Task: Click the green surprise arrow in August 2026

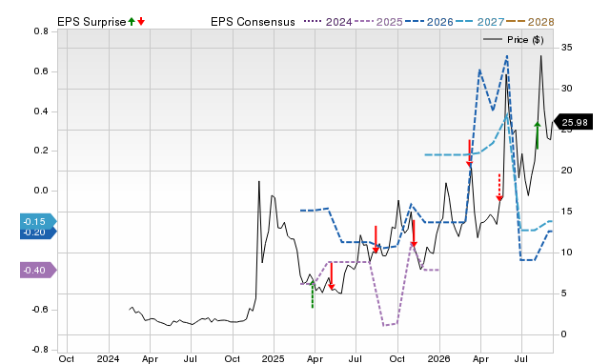Action: [x=538, y=135]
